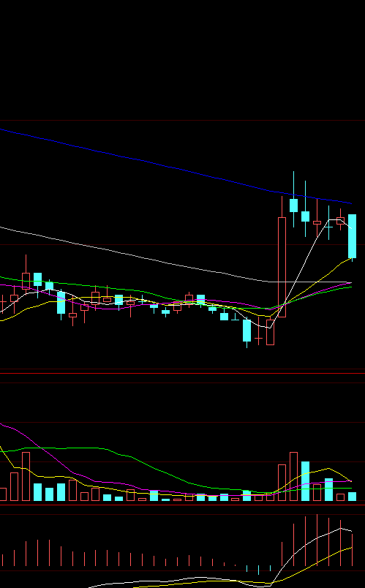365x588 pixels.
Task: Select the last cyan volume bar
Action: pyautogui.click(x=352, y=497)
